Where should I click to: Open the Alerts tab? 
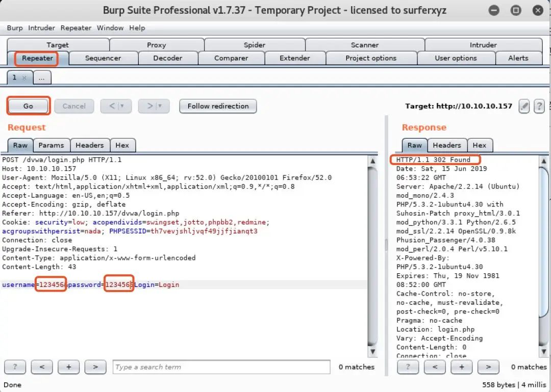518,58
